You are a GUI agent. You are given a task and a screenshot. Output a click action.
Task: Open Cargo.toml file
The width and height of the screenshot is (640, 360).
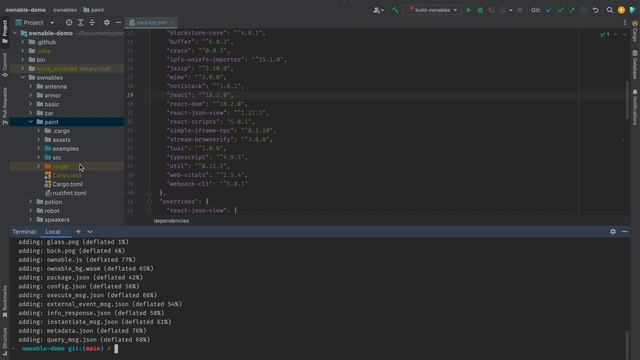click(67, 184)
